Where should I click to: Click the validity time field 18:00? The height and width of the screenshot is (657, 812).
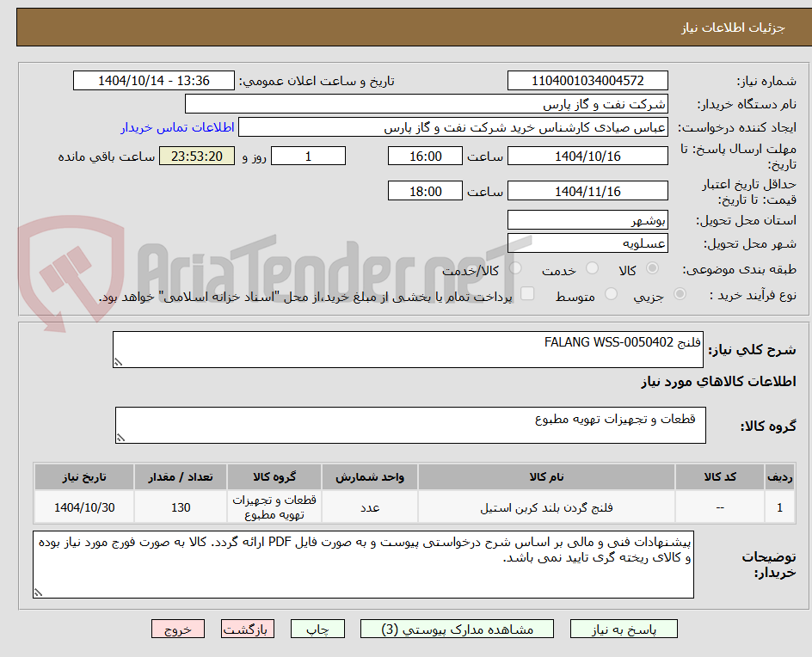point(425,191)
